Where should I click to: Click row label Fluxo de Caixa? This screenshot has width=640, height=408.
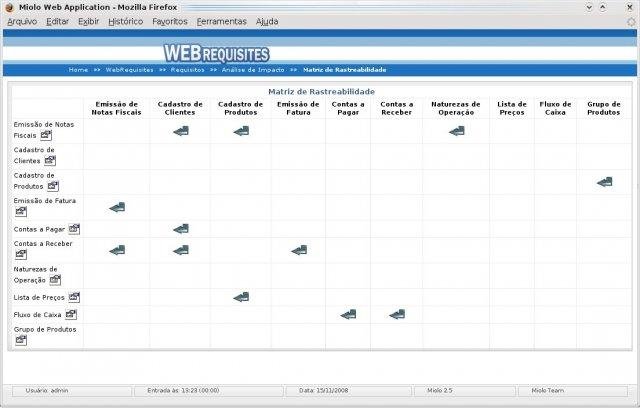(x=38, y=315)
